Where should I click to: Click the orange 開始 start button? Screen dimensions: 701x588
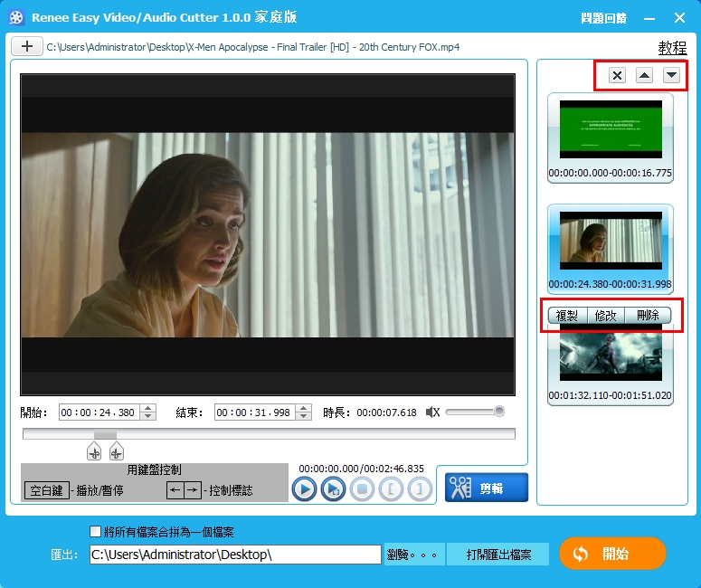[x=612, y=554]
